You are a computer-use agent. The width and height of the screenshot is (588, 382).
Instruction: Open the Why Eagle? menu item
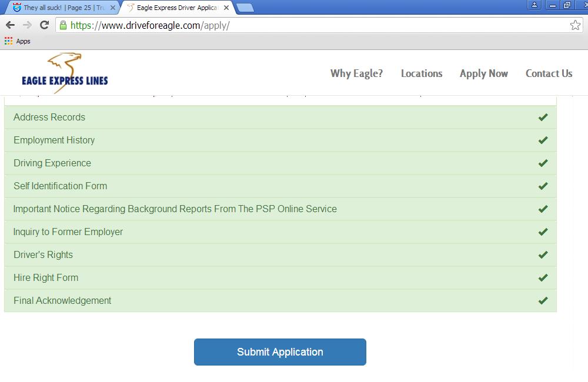click(356, 73)
